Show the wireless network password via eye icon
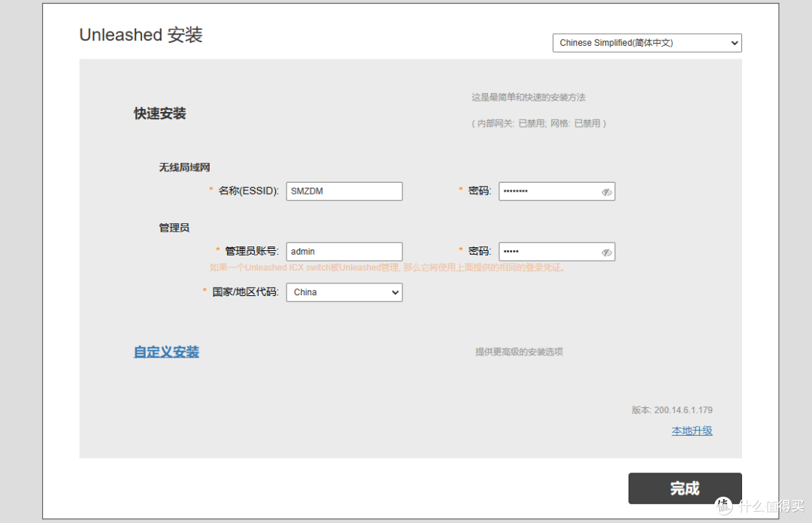The width and height of the screenshot is (812, 523). 607,192
